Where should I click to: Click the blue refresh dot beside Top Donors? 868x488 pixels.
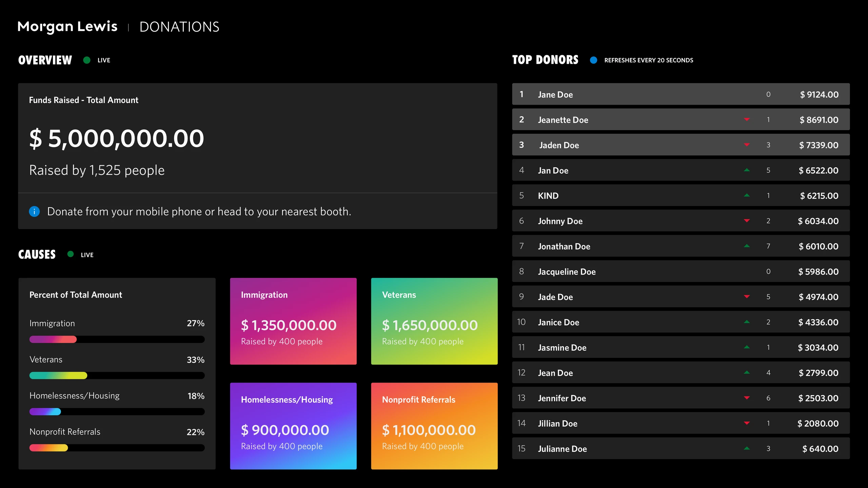tap(593, 60)
